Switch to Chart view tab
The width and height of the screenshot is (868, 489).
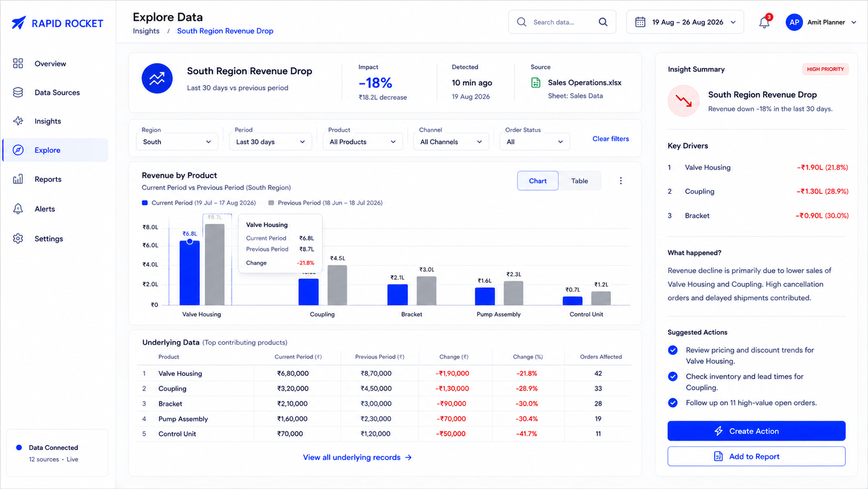click(x=538, y=181)
